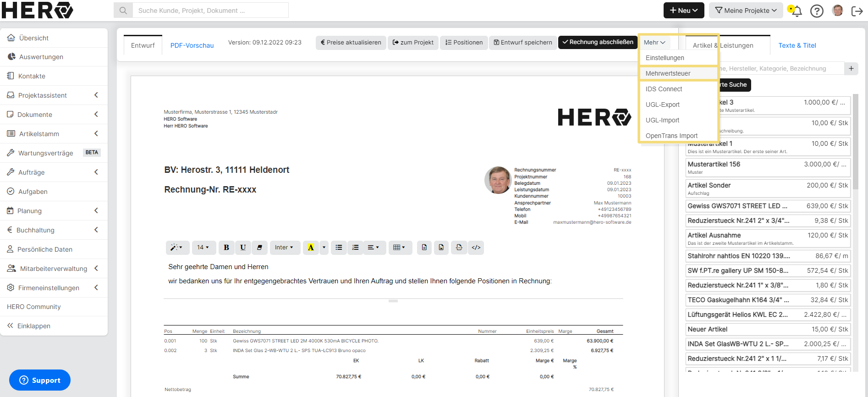
Task: Open Positionen button
Action: coord(464,43)
